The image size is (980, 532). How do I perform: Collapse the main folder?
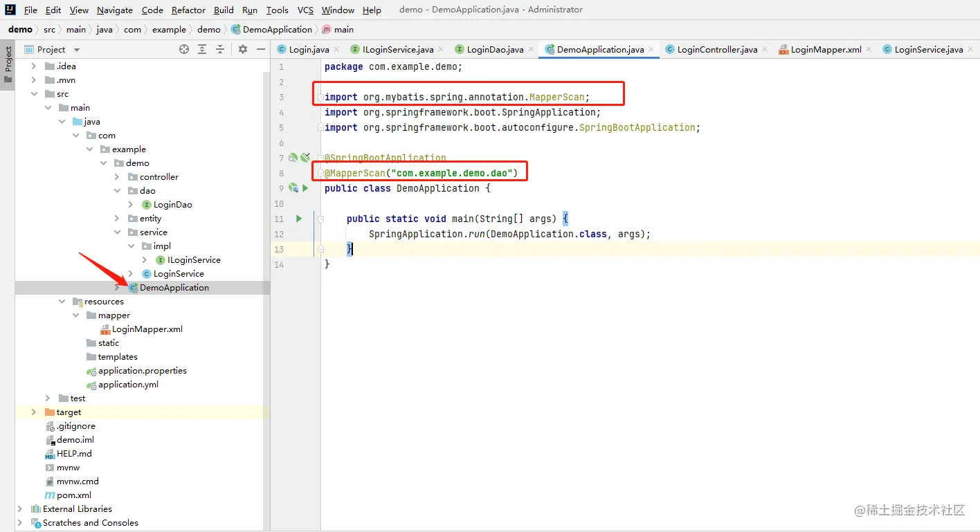[x=48, y=108]
